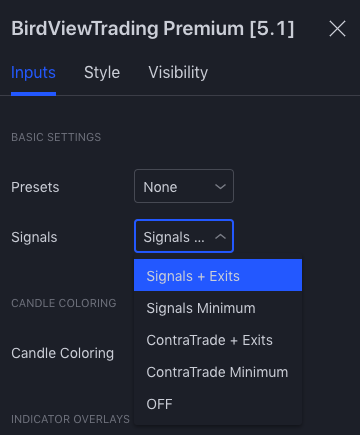
Task: Click the INDICATOR OVERLAYS section heading
Action: tap(70, 419)
